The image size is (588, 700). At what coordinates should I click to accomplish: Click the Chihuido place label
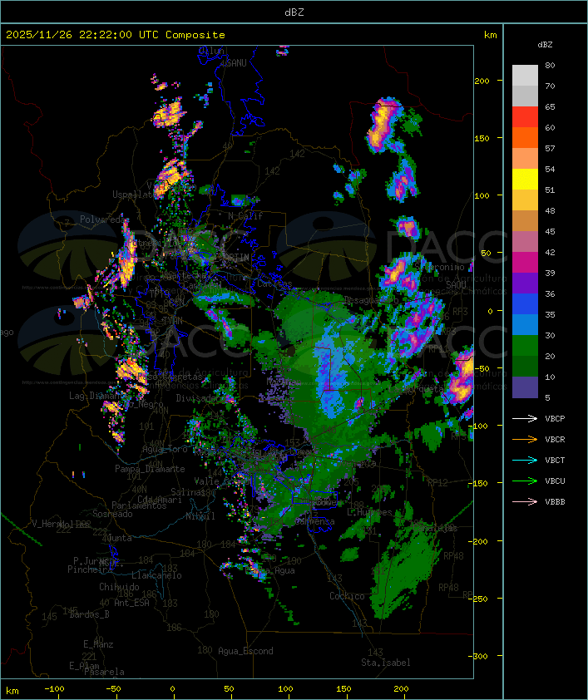[119, 587]
